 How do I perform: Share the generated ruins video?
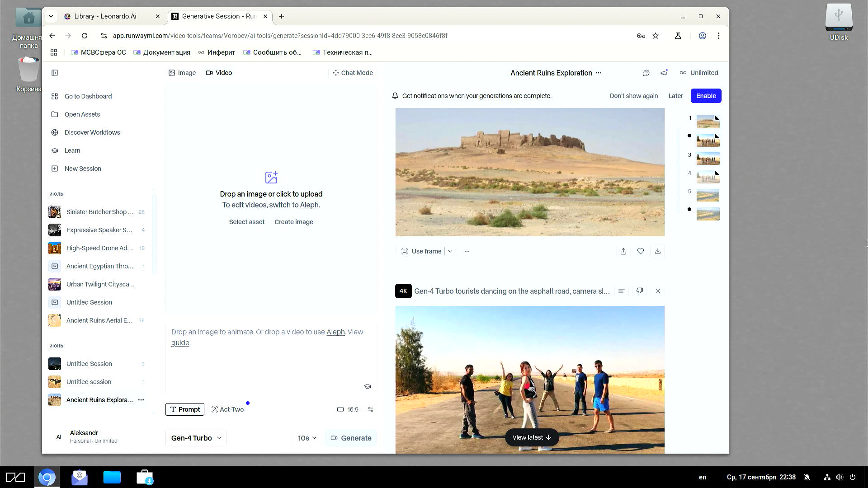tap(623, 251)
